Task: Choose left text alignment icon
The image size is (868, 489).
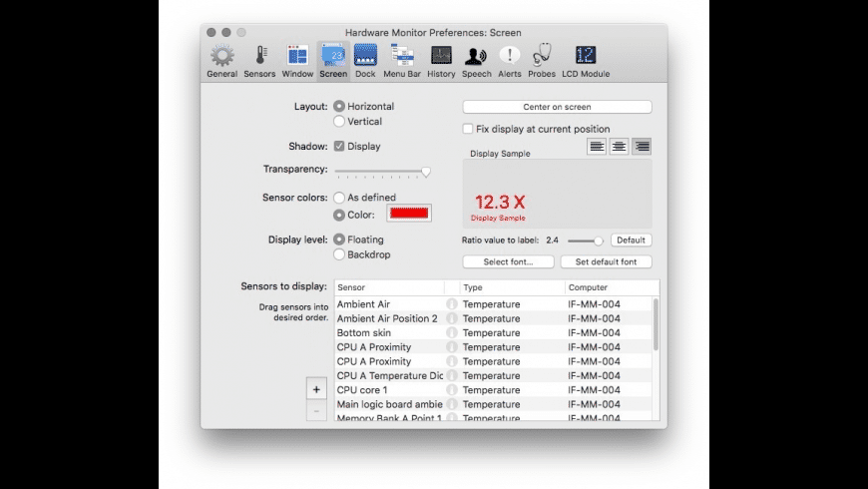Action: pos(597,147)
